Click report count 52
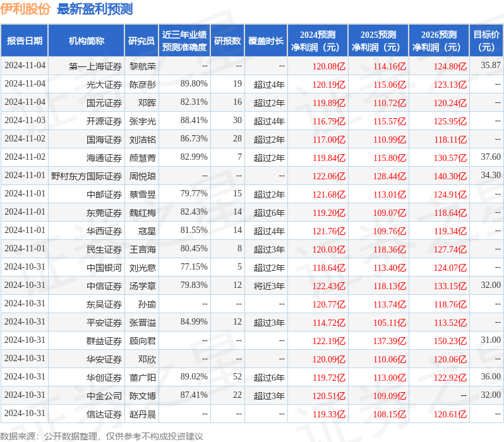This screenshot has height=442, width=504. click(237, 377)
